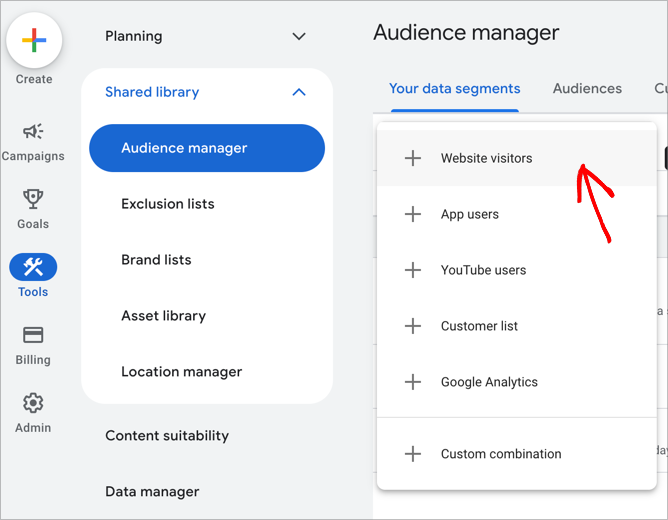Choose Customer list from the dropdown

point(516,326)
